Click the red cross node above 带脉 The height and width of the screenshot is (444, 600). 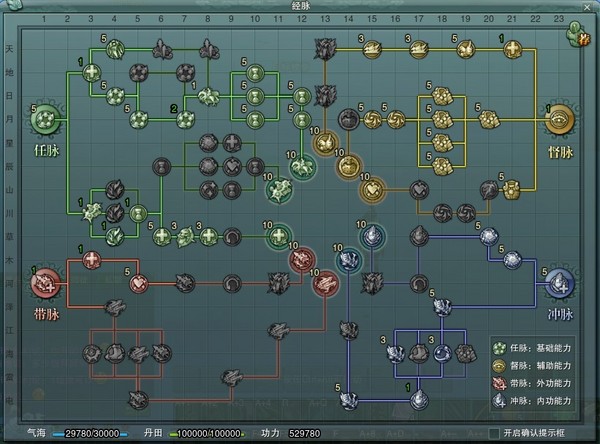pyautogui.click(x=92, y=261)
